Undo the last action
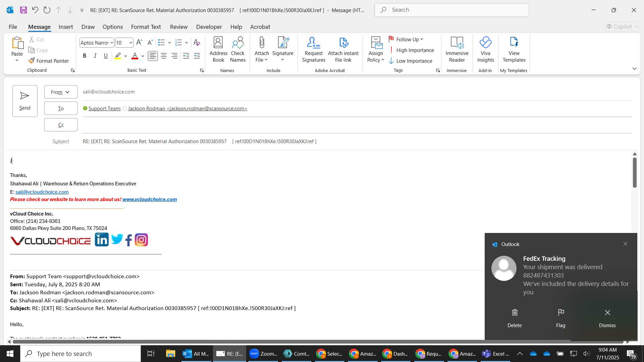Viewport: 644px width, 362px height. pyautogui.click(x=35, y=10)
